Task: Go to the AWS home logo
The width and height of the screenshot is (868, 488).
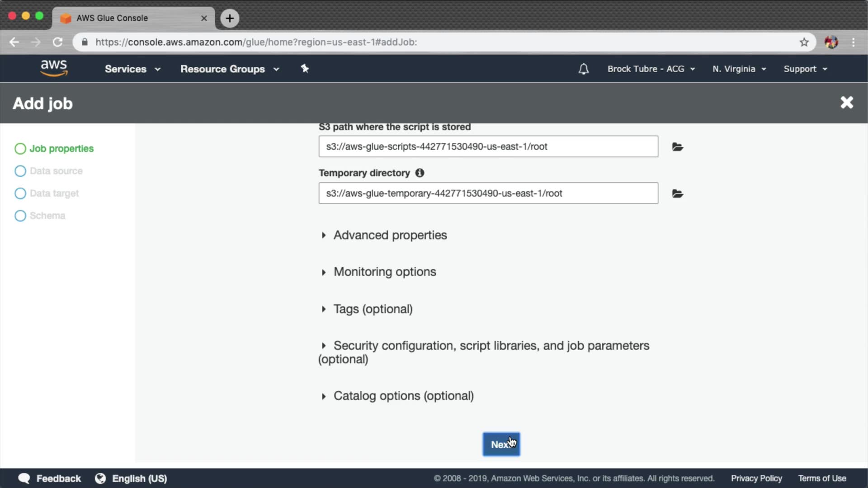Action: tap(54, 68)
